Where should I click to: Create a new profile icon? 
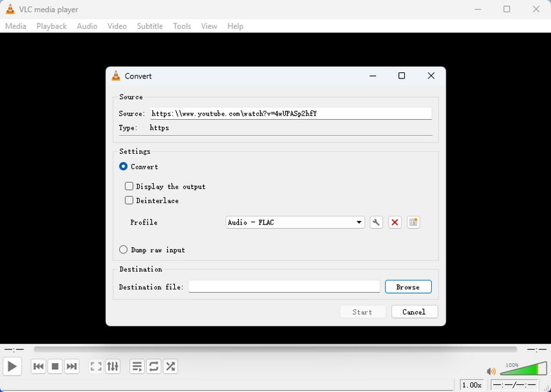[x=413, y=223]
